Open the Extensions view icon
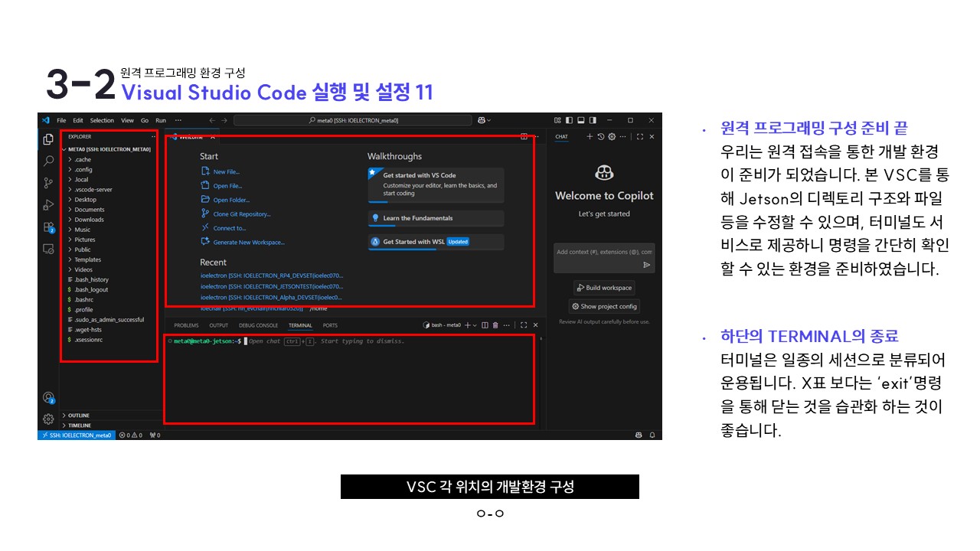The width and height of the screenshot is (980, 551). pyautogui.click(x=47, y=227)
